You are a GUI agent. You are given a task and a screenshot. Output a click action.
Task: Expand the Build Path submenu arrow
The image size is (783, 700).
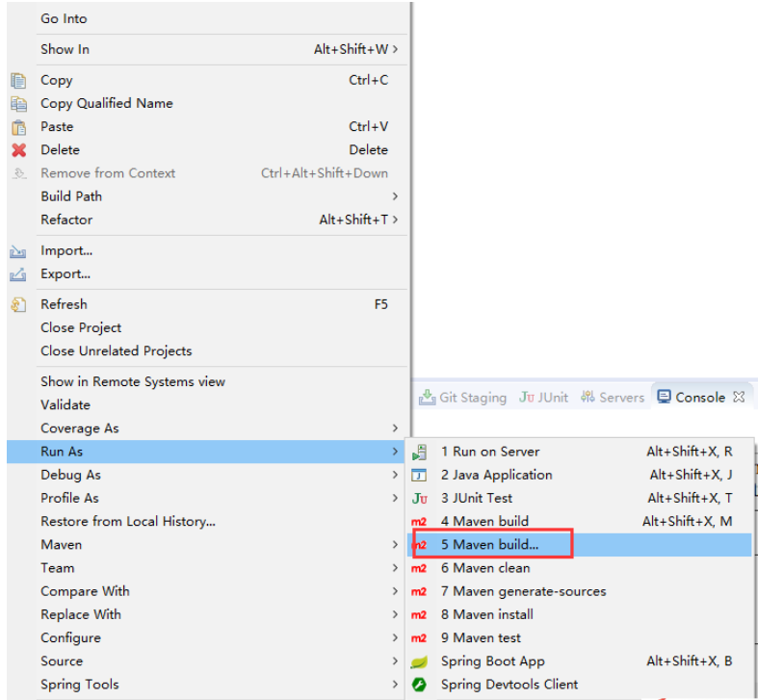[396, 196]
